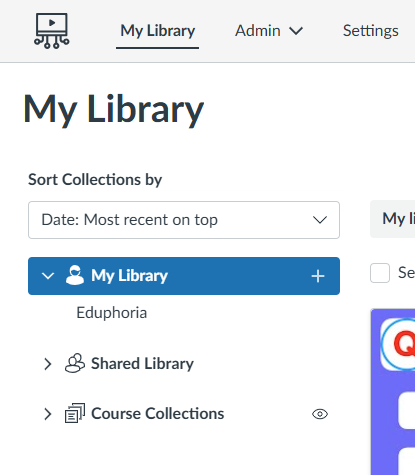Screen dimensions: 415x475
Task: Click the My Library person icon
Action: click(75, 275)
